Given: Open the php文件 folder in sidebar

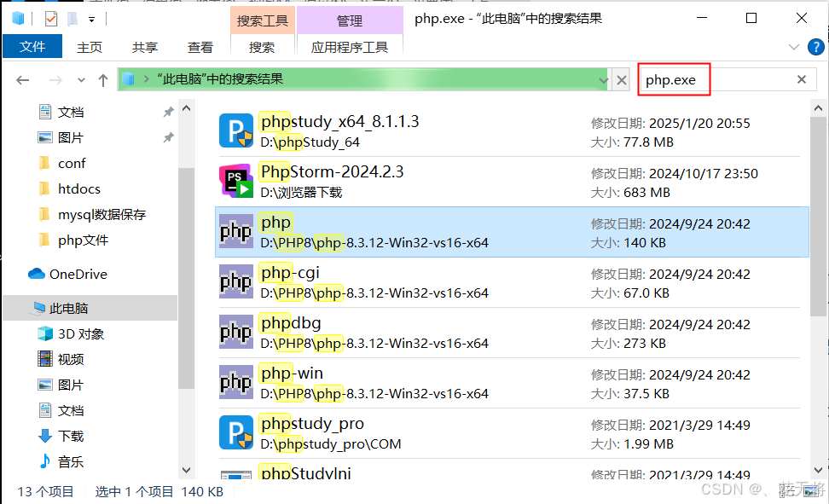Looking at the screenshot, I should click(x=73, y=240).
